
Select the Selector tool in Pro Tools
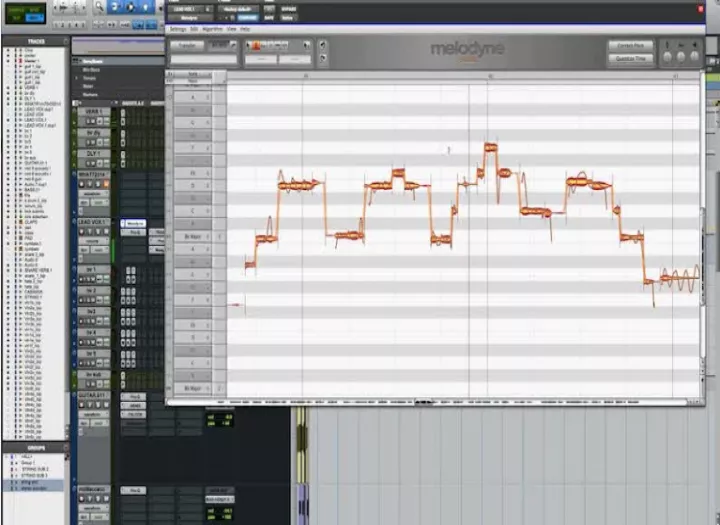tap(130, 6)
